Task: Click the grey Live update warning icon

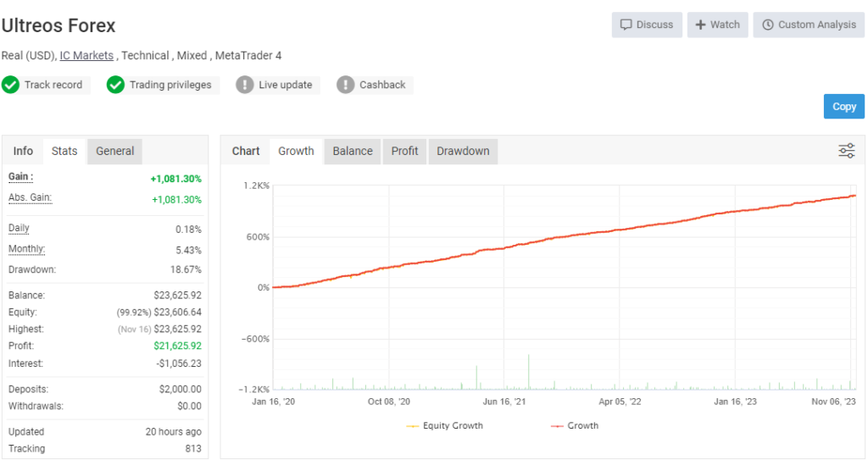Action: 244,85
